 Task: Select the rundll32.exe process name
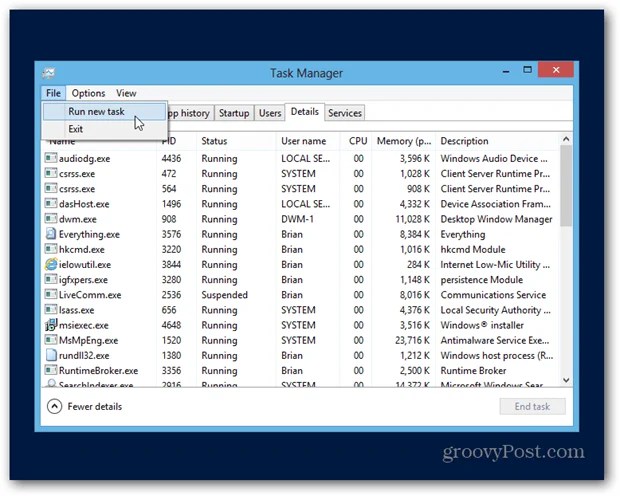tap(84, 356)
